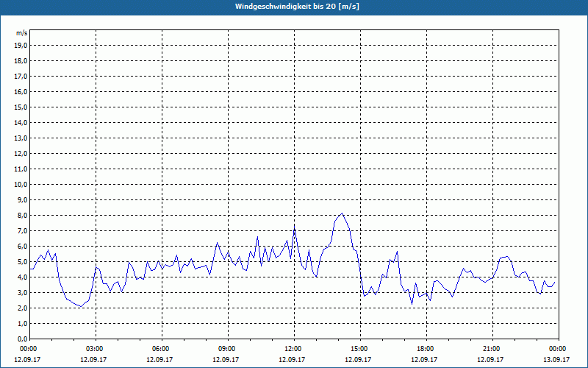
Task: Click the m/s unit label
Action: point(22,33)
